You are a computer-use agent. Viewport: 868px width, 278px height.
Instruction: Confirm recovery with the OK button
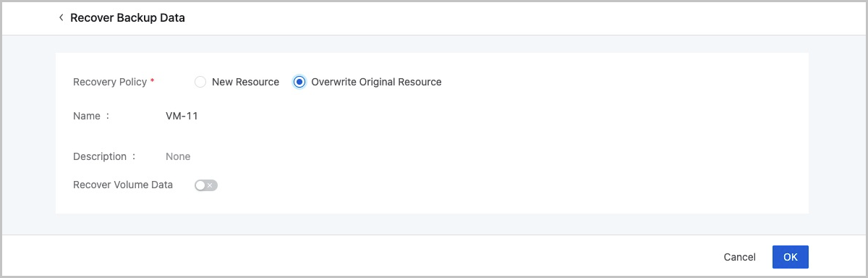pyautogui.click(x=790, y=257)
